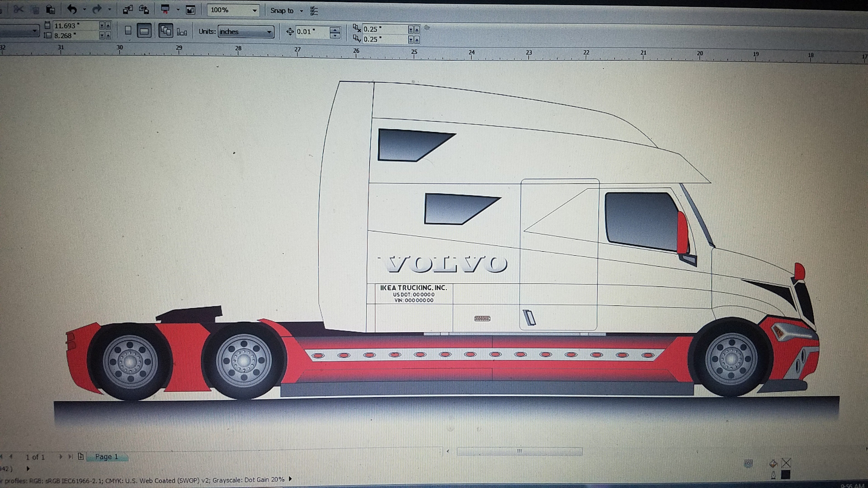Click the horizontal scrollbar thumb

(519, 451)
